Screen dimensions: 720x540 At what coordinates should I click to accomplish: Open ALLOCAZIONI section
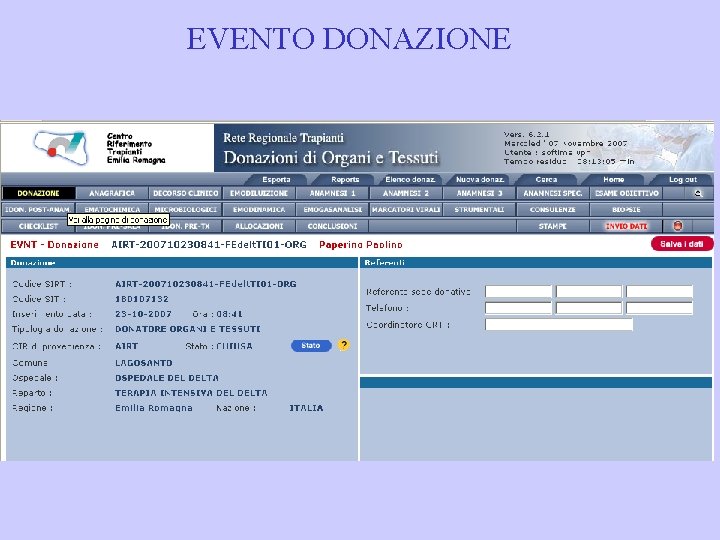coord(259,226)
